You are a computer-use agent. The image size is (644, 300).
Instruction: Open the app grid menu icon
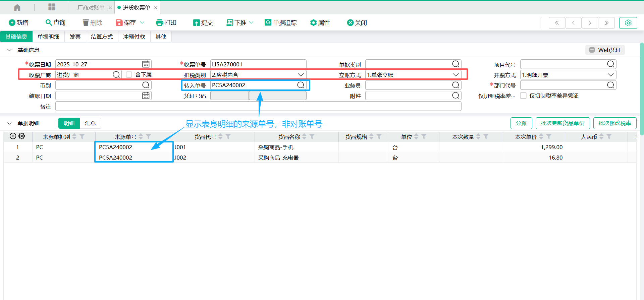tap(52, 7)
